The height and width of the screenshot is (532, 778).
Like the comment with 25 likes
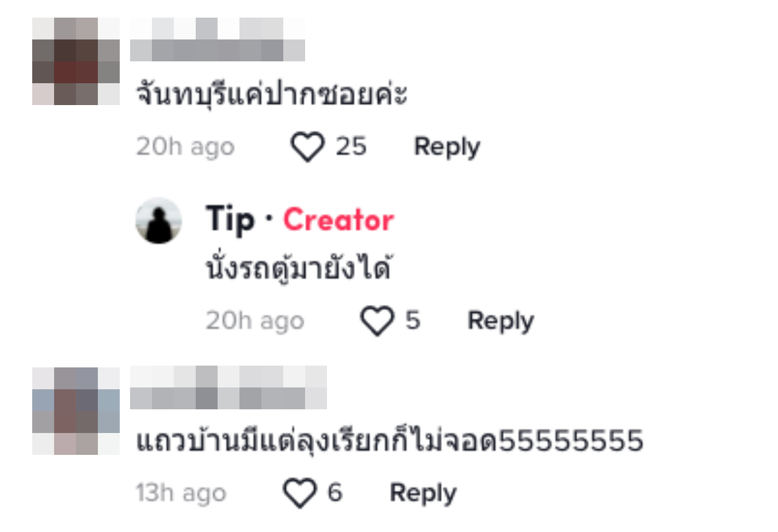[x=308, y=148]
